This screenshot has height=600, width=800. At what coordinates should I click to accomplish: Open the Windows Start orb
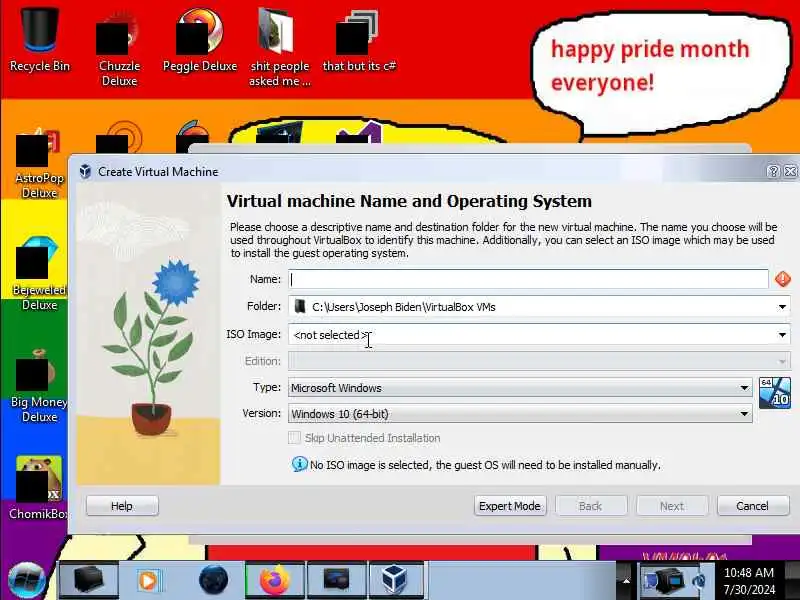click(27, 581)
